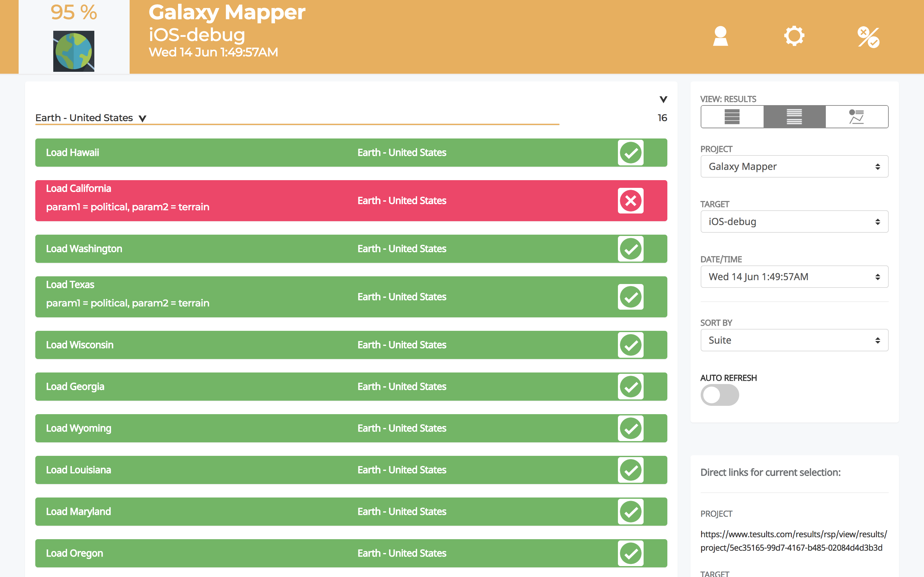Switch to the chart analysis view icon
The width and height of the screenshot is (924, 577).
point(856,117)
